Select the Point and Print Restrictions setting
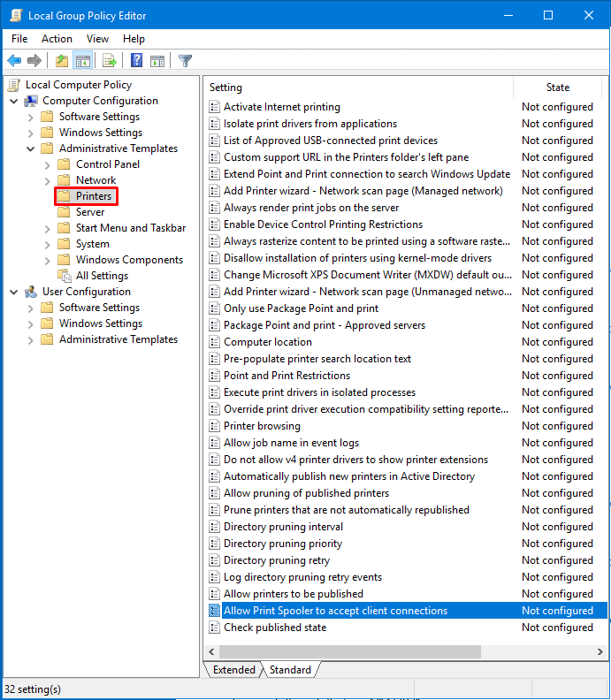The image size is (611, 700). (286, 376)
